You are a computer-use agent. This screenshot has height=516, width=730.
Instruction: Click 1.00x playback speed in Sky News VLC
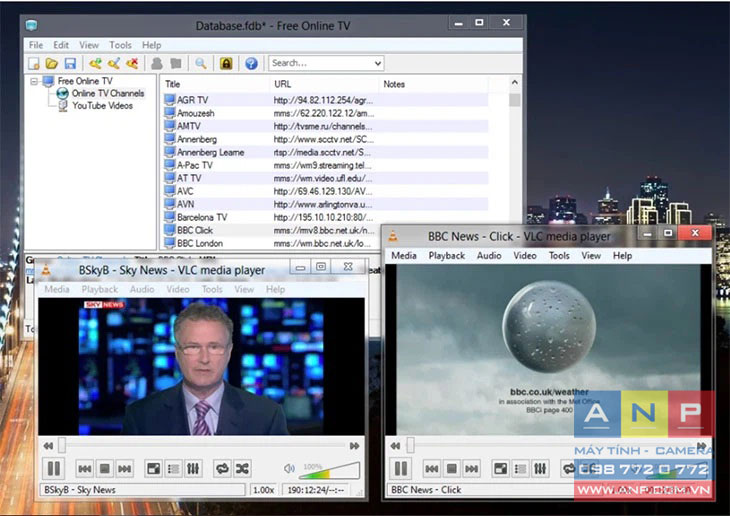coord(264,490)
